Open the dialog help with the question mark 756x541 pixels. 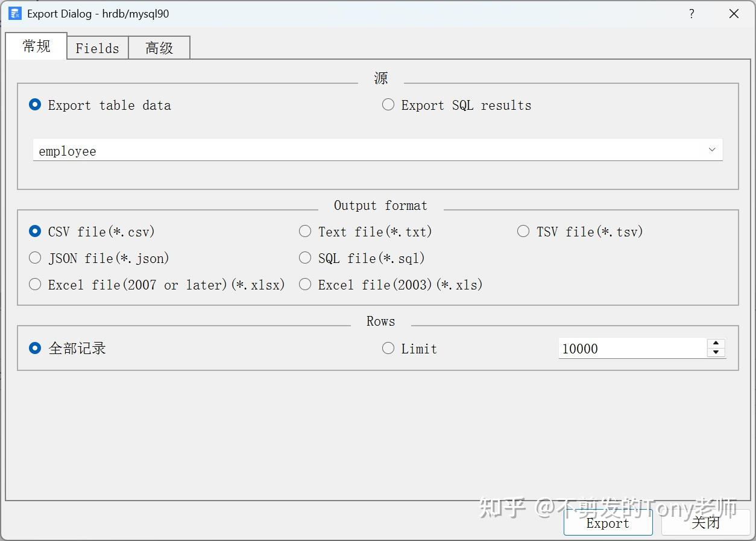pyautogui.click(x=691, y=13)
